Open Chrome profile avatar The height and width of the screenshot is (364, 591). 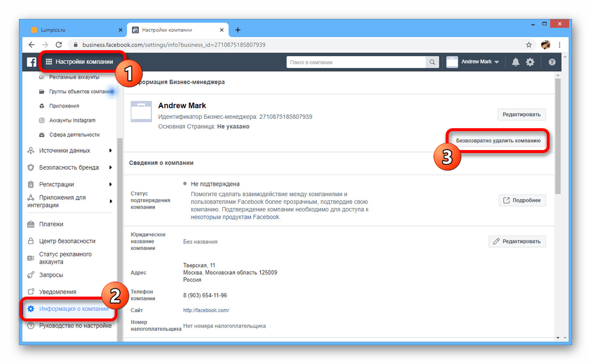tap(545, 45)
